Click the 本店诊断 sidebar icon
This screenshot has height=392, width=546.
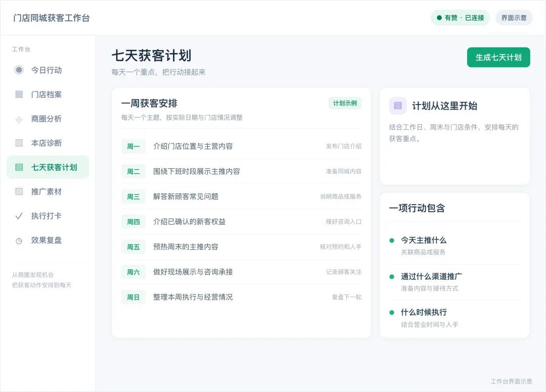coord(19,143)
